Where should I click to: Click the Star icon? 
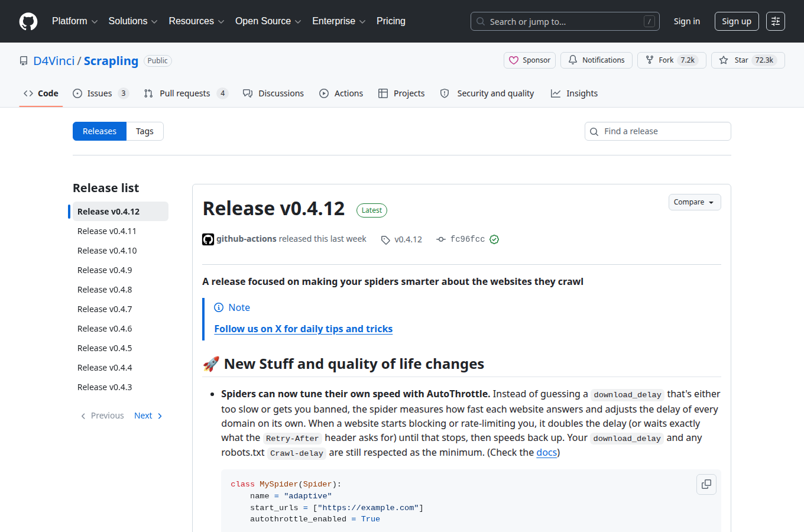point(724,60)
